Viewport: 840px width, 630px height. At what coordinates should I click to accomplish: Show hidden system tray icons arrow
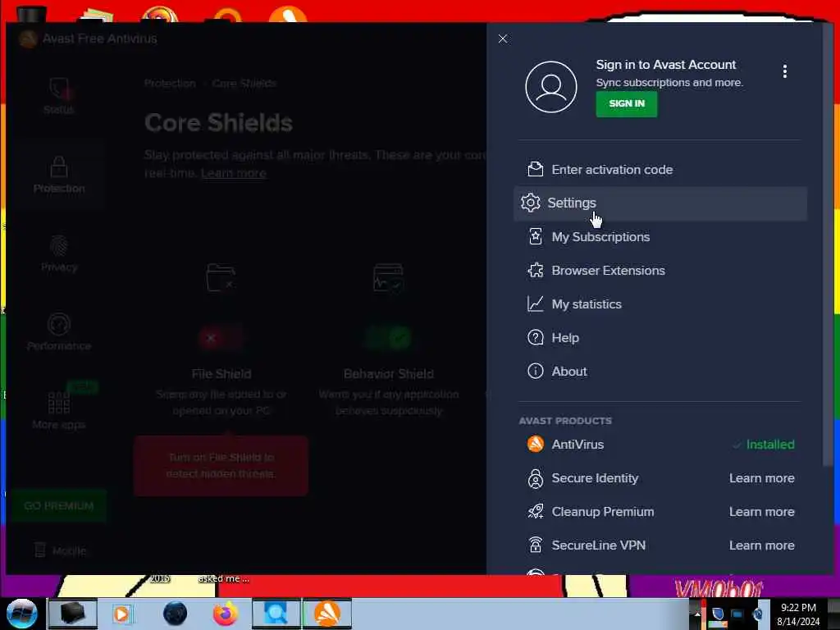(x=697, y=614)
